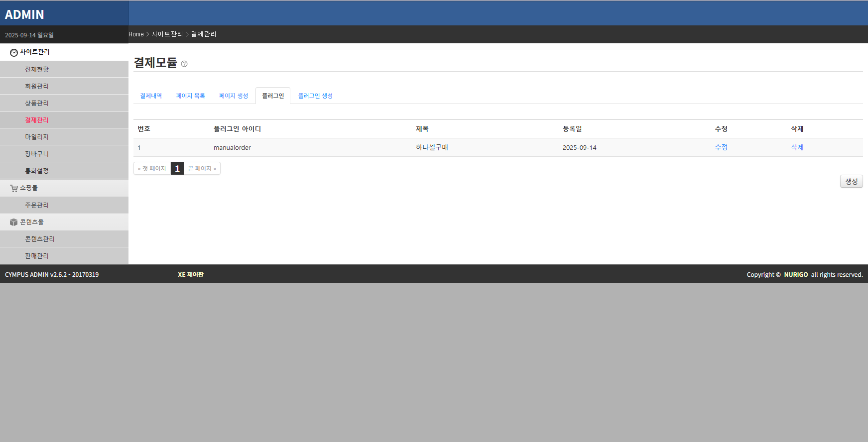Select the active 플러그인 tab
Viewport: 868px width, 442px height.
pyautogui.click(x=273, y=96)
